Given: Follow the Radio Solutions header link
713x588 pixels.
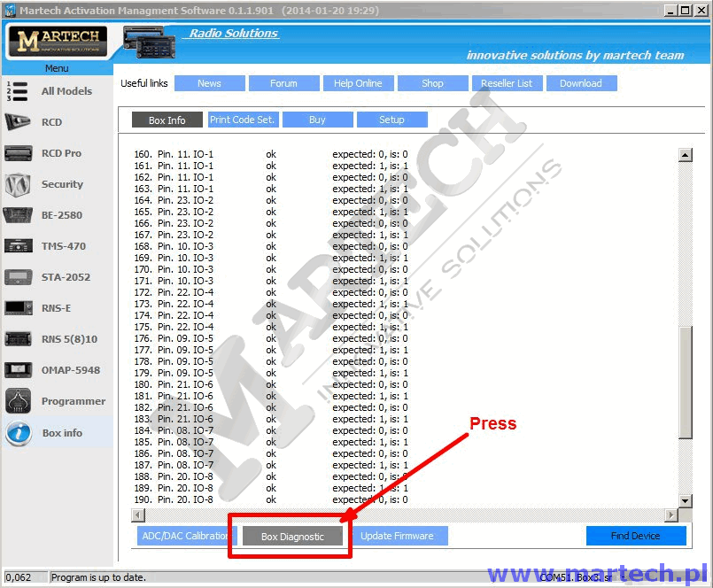Looking at the screenshot, I should click(x=233, y=33).
